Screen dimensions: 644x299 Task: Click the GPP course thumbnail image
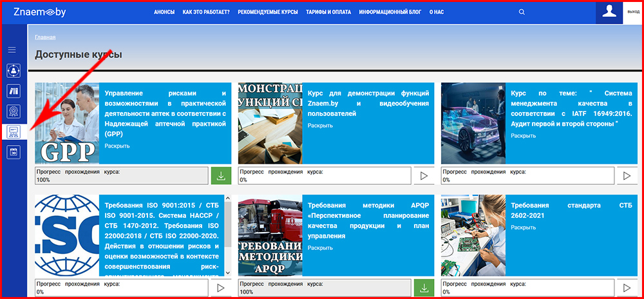pyautogui.click(x=67, y=123)
